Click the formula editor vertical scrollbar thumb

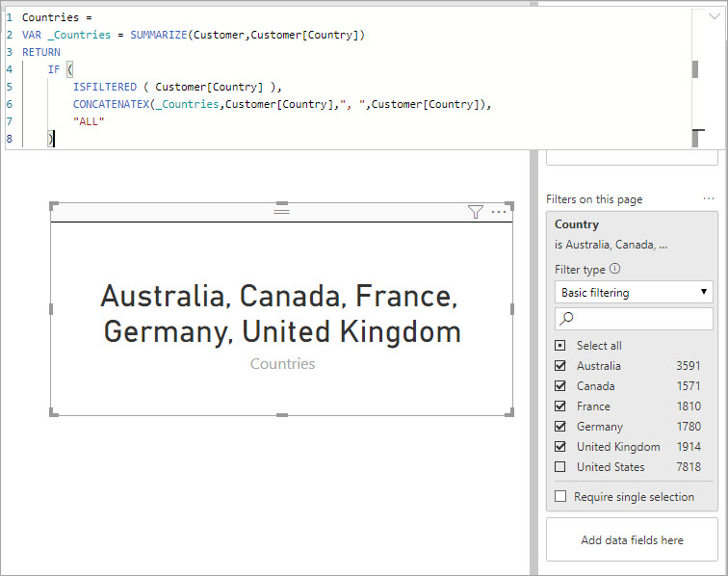point(695,69)
